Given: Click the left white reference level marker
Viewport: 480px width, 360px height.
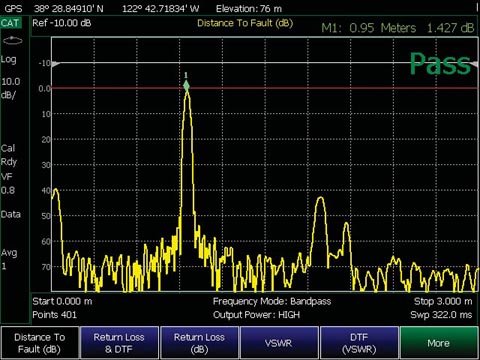Looking at the screenshot, I should point(56,63).
